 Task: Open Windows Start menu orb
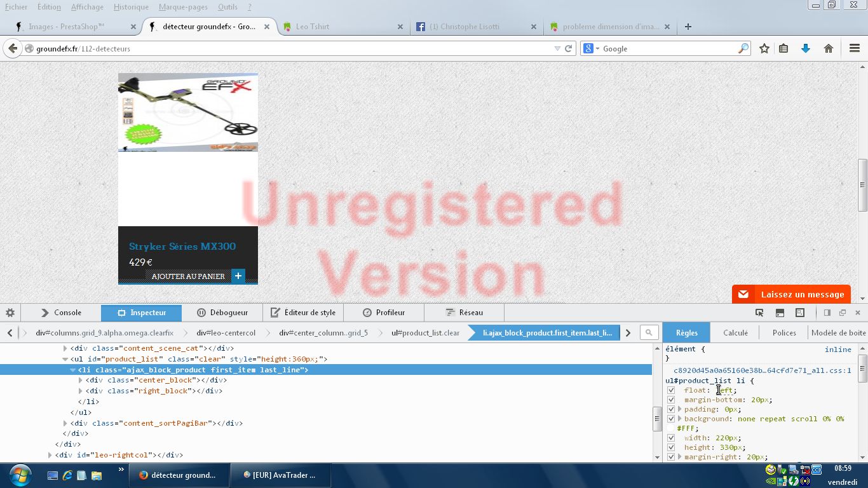click(x=21, y=475)
